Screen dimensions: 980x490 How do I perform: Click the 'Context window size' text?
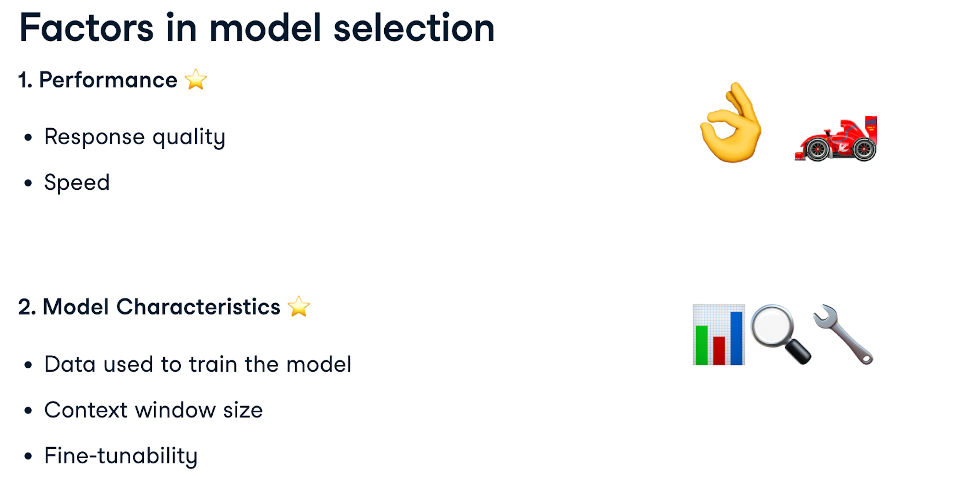(x=153, y=410)
